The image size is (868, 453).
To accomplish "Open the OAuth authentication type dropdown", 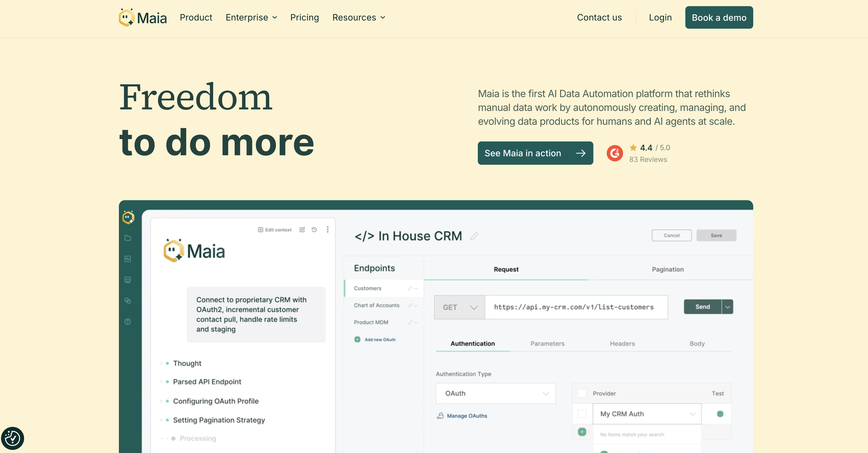I will tap(496, 393).
